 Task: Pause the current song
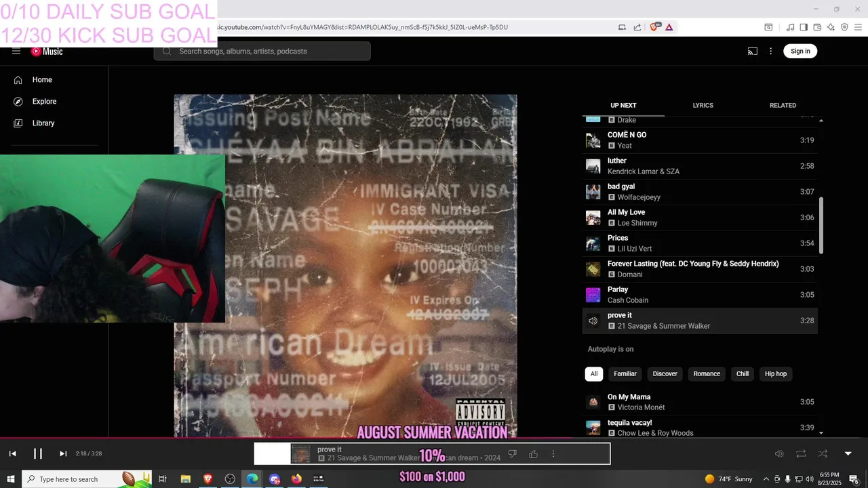tap(38, 454)
